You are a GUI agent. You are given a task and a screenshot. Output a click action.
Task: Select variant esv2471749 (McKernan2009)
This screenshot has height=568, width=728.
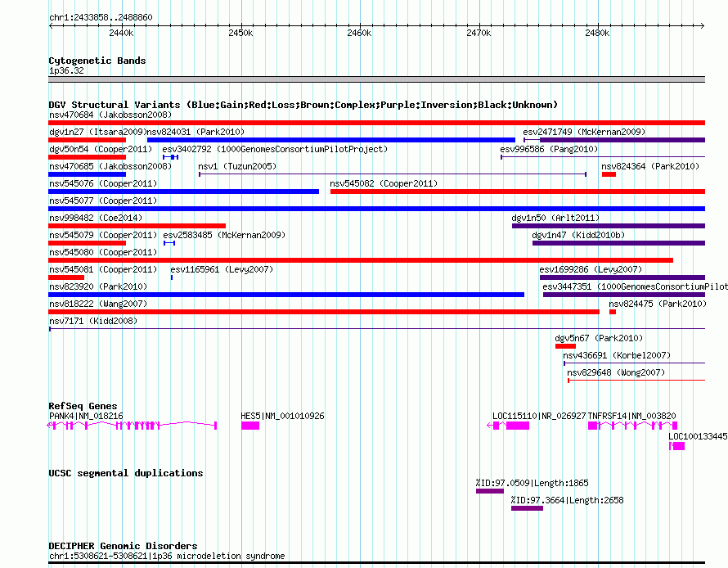click(584, 132)
